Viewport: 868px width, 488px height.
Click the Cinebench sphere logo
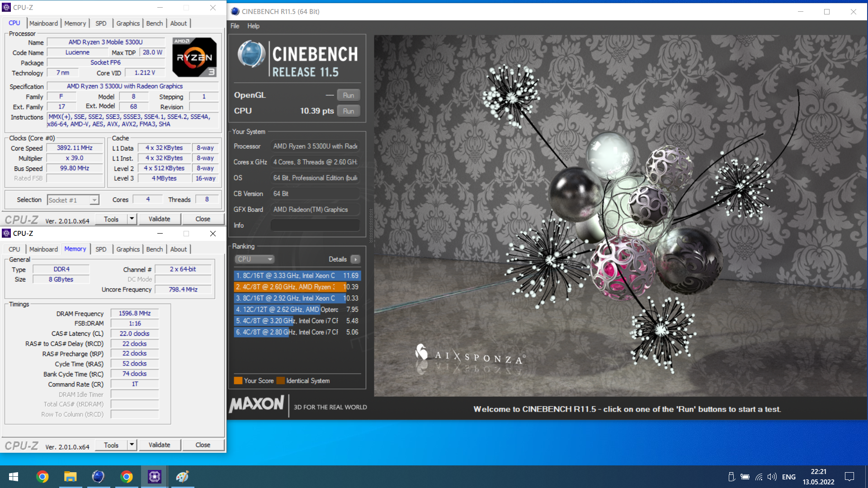coord(251,54)
